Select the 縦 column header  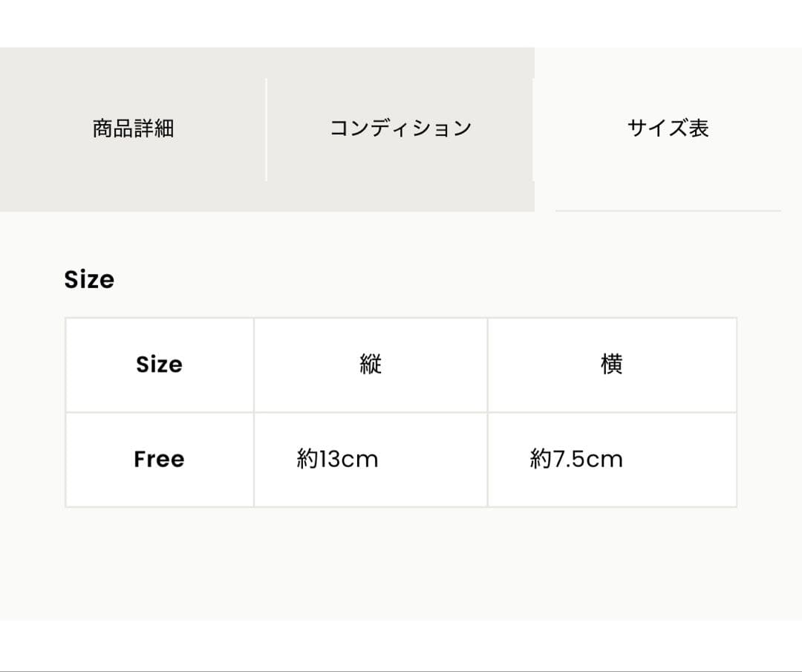[370, 365]
